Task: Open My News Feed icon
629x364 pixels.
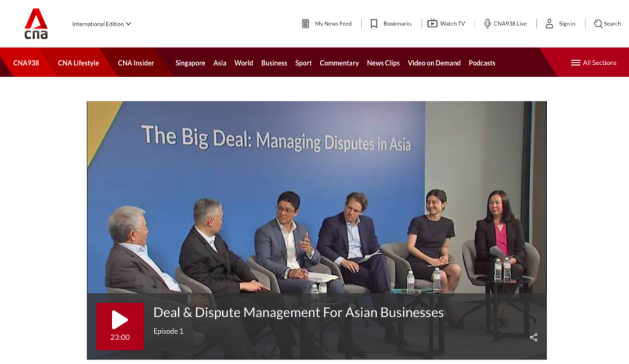Action: (305, 24)
